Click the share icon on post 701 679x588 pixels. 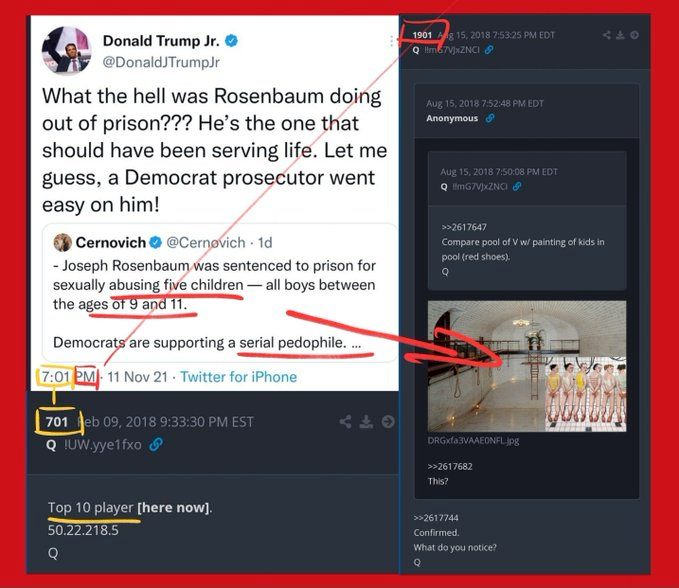point(346,421)
